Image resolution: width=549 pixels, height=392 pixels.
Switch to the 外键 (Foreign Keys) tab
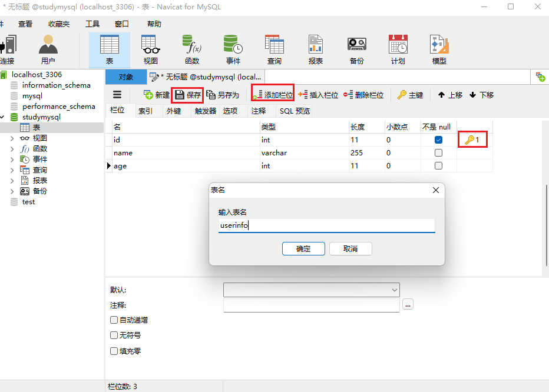pos(174,111)
